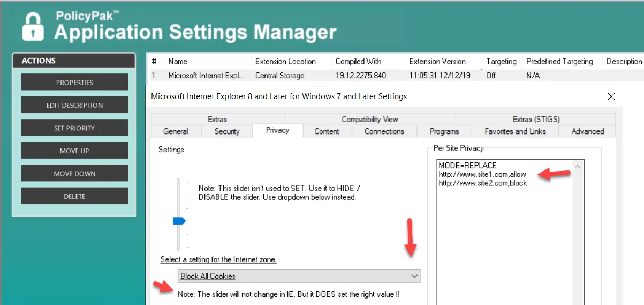Click 'Select a setting for the Internet zone' label
The width and height of the screenshot is (644, 305).
point(218,259)
